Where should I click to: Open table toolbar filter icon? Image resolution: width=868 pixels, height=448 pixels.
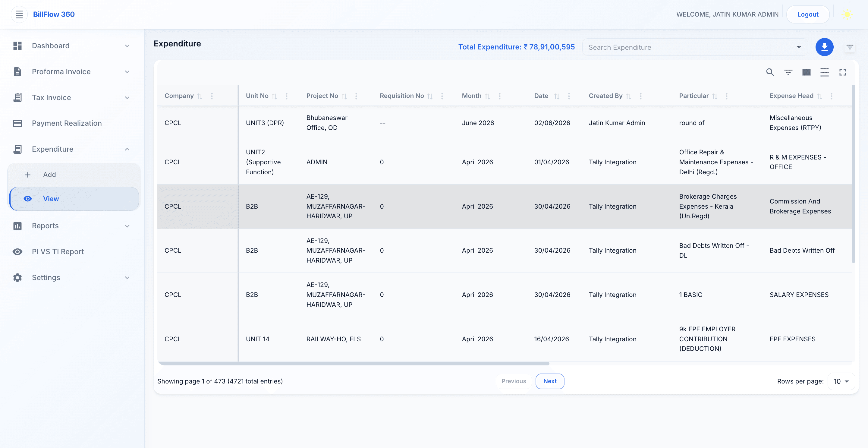point(788,72)
